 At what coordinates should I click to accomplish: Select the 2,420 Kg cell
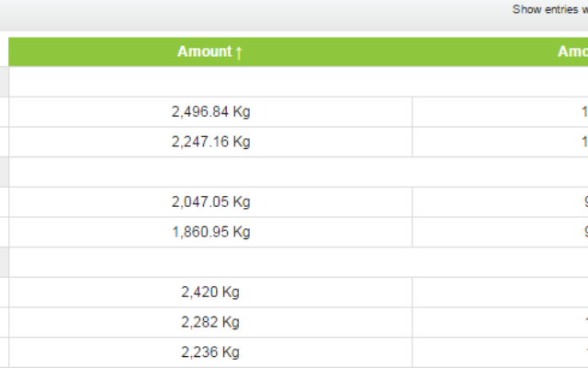click(210, 293)
